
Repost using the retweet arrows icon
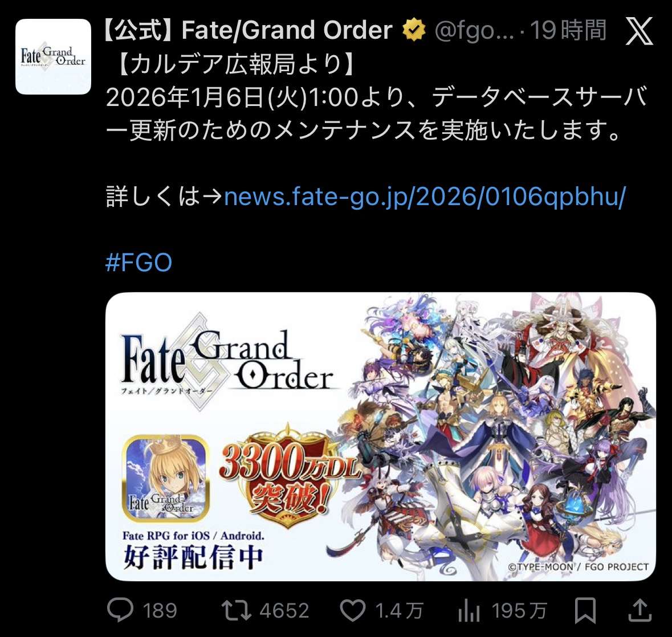(x=236, y=610)
